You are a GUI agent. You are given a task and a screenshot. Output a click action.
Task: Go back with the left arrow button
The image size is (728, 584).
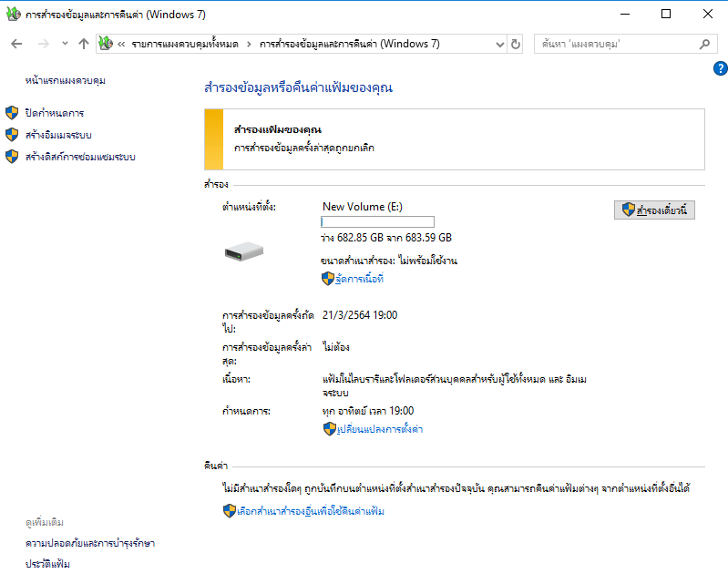(x=16, y=44)
